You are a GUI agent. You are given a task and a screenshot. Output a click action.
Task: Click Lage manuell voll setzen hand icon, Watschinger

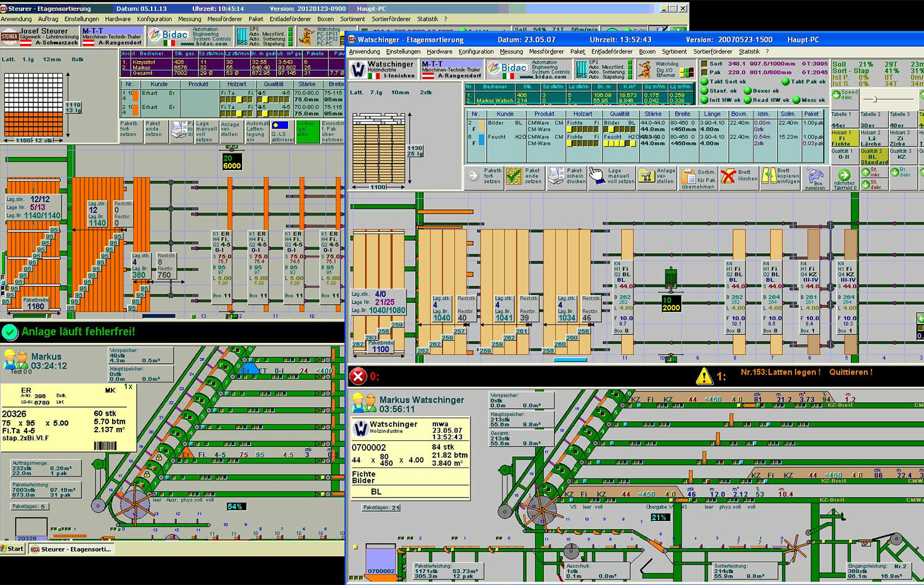(597, 176)
